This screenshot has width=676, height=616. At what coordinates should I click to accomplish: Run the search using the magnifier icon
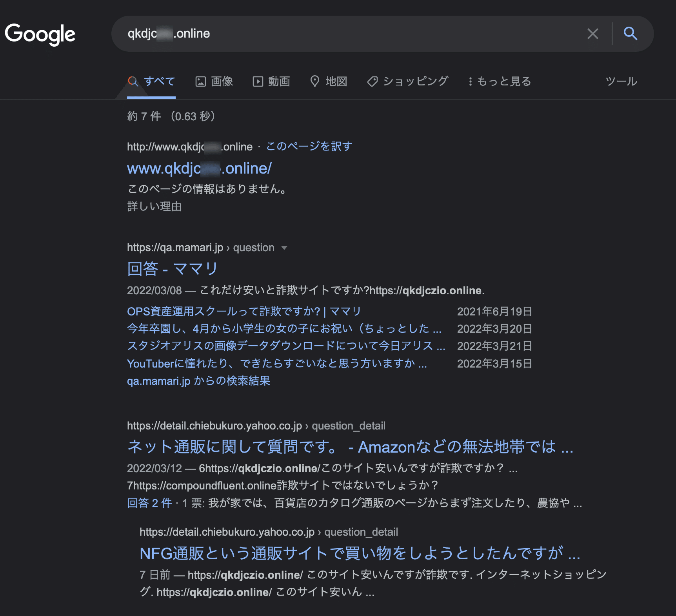[631, 34]
